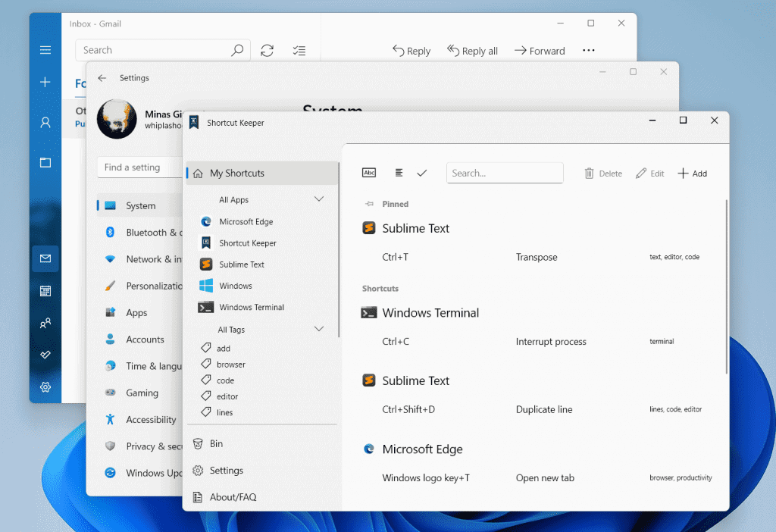Click the person accounts icon in Gmail sidebar
Screen dimensions: 776x532
[45, 122]
